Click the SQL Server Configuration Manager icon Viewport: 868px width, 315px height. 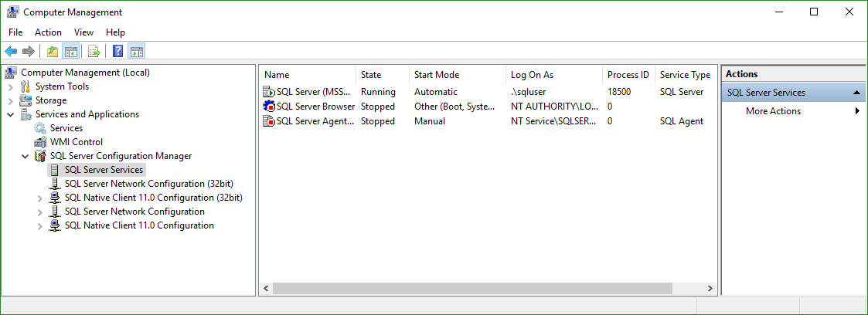point(40,156)
